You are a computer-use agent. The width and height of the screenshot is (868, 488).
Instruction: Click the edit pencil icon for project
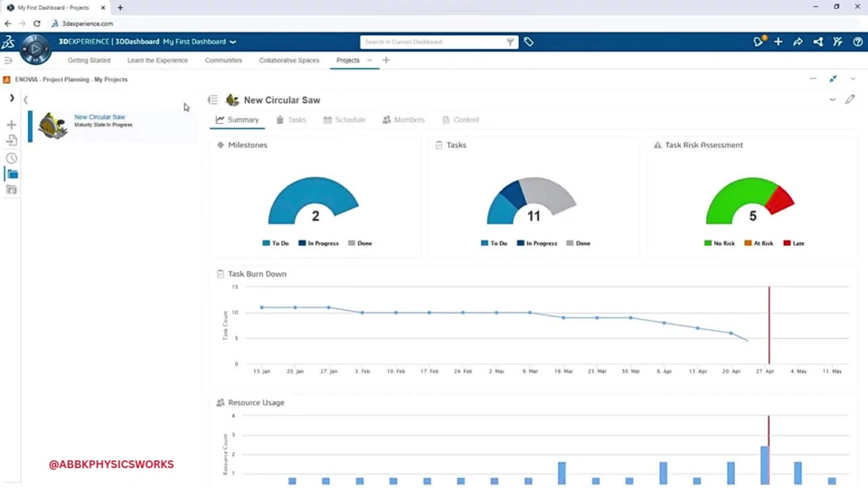(x=850, y=99)
